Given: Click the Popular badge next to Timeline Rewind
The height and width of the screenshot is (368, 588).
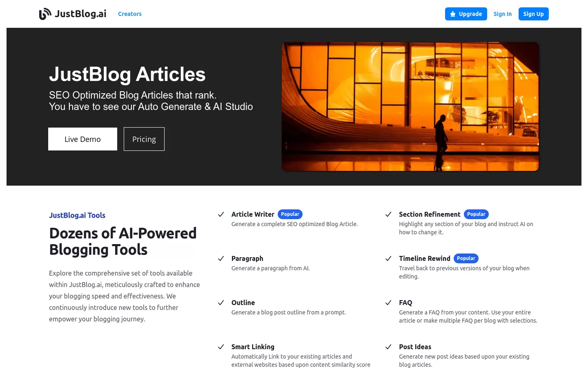Looking at the screenshot, I should pyautogui.click(x=466, y=258).
